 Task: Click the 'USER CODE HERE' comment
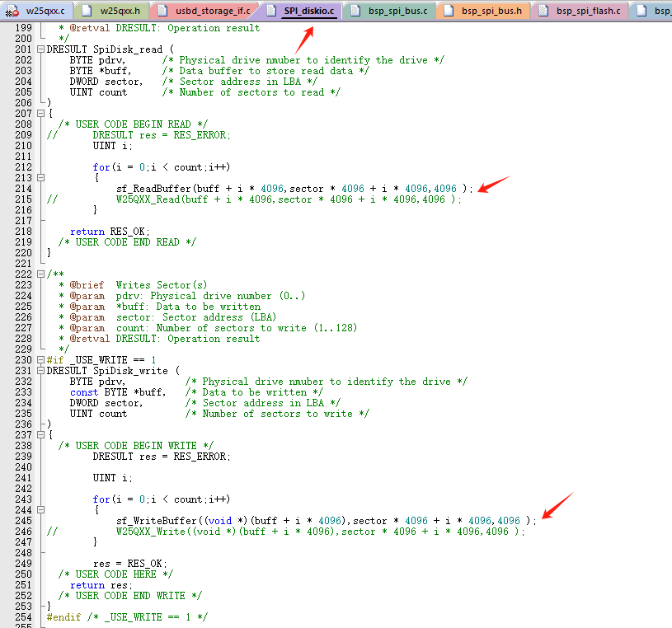coord(115,574)
